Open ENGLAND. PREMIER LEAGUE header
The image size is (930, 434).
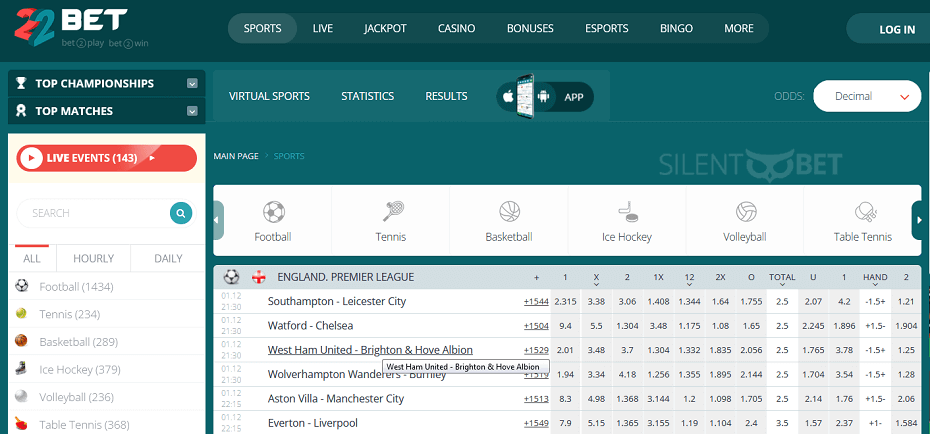(346, 277)
